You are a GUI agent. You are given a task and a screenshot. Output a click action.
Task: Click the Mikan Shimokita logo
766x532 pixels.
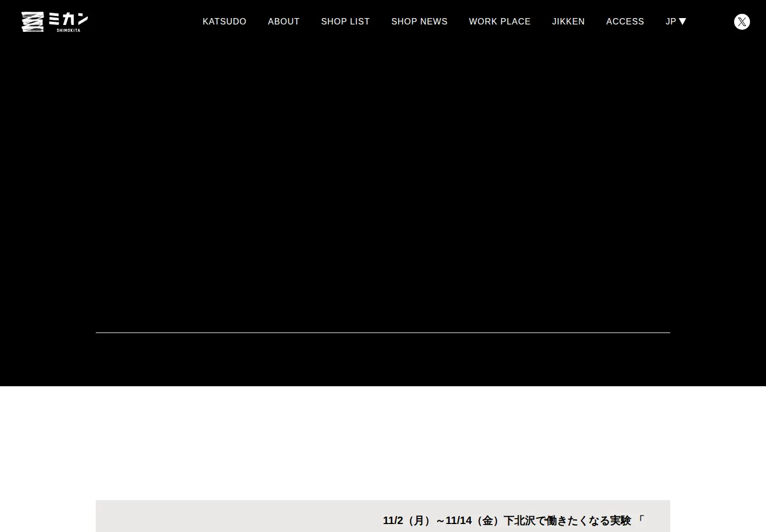54,22
